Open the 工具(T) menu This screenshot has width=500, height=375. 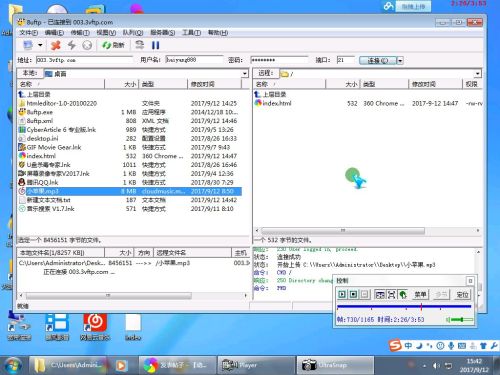pyautogui.click(x=191, y=33)
